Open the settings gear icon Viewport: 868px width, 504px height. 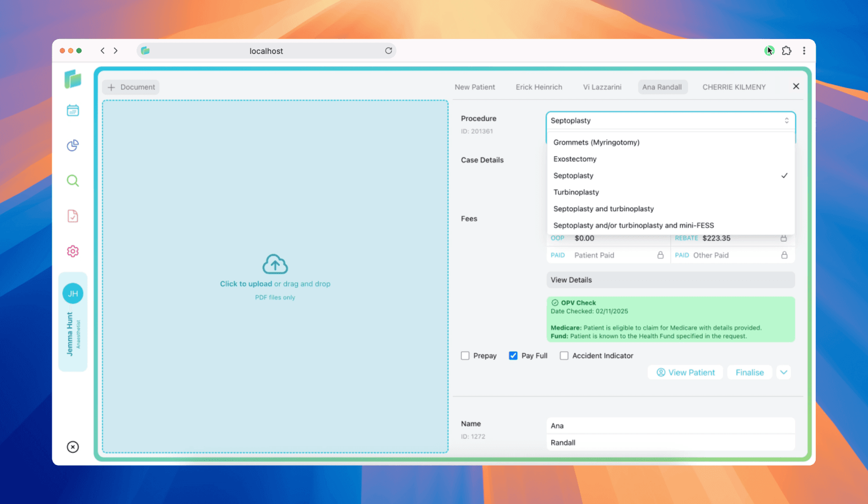(73, 251)
